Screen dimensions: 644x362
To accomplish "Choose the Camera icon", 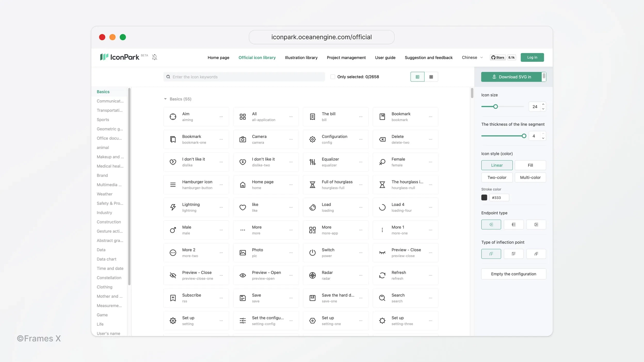I will coord(243,139).
